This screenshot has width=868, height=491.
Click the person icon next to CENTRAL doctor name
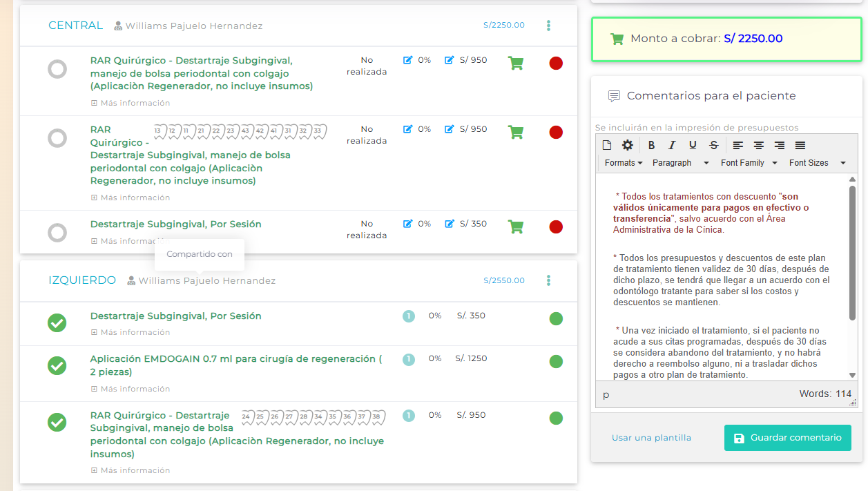point(118,26)
